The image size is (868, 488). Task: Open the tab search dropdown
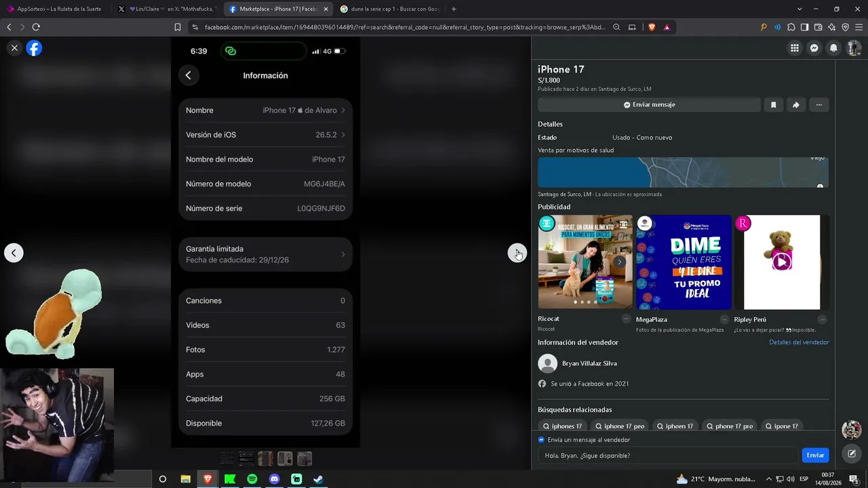[x=800, y=9]
